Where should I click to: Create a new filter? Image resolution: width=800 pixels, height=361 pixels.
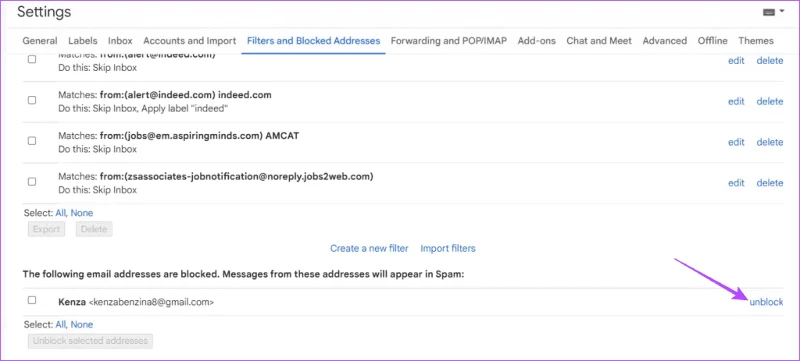(369, 248)
